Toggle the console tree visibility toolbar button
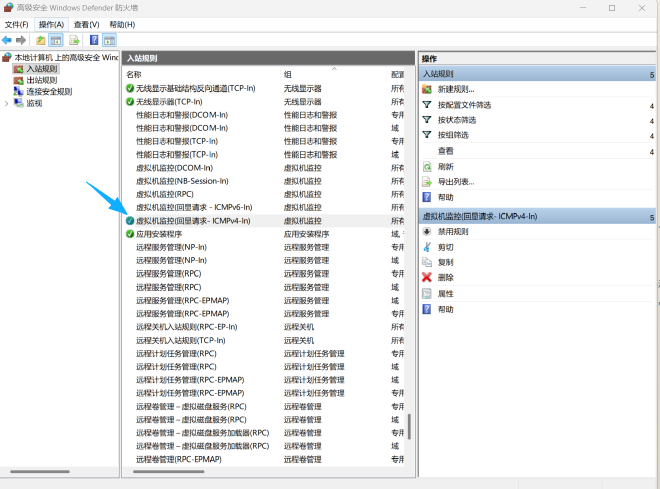Viewport: 660px width, 489px height. coord(57,40)
